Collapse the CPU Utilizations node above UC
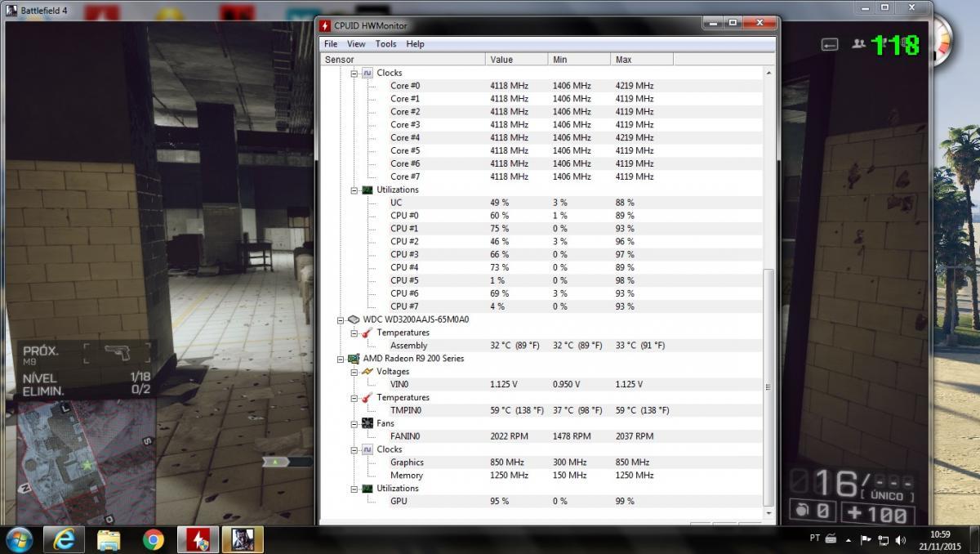The height and width of the screenshot is (554, 980). [x=354, y=190]
